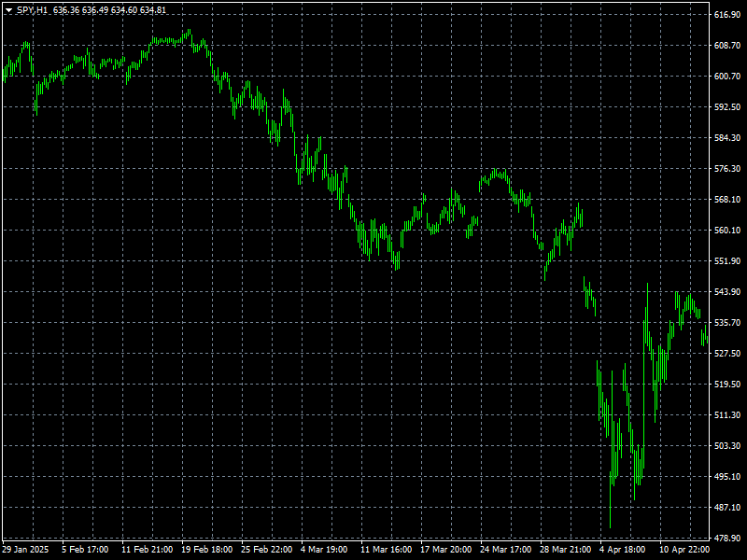Click the 551.90 price label
This screenshot has height=560, width=747.
(727, 261)
